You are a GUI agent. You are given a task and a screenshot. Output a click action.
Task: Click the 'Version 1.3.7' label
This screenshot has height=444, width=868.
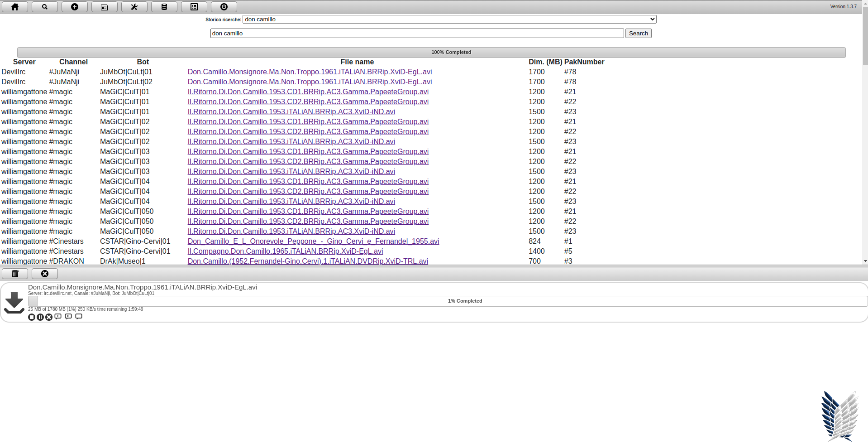(x=843, y=7)
